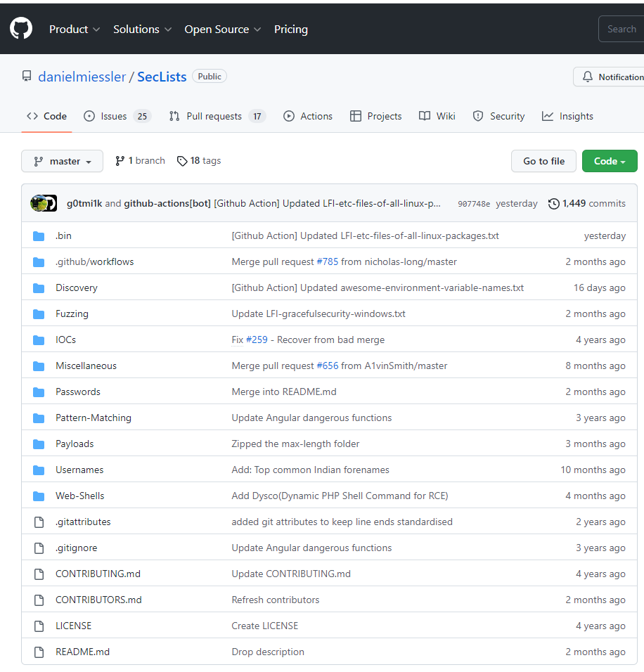644x672 pixels.
Task: Open issue #259 link
Action: pyautogui.click(x=257, y=340)
